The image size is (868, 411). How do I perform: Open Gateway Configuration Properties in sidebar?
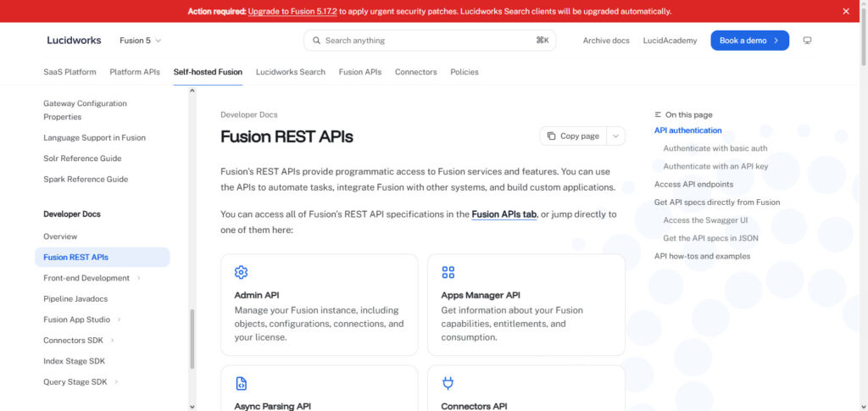click(86, 110)
